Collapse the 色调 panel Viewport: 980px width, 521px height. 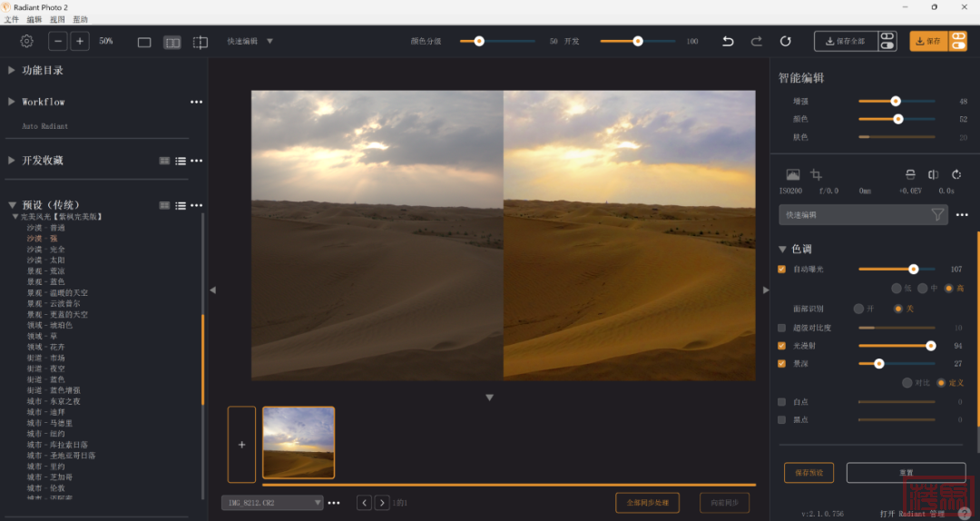pos(782,249)
